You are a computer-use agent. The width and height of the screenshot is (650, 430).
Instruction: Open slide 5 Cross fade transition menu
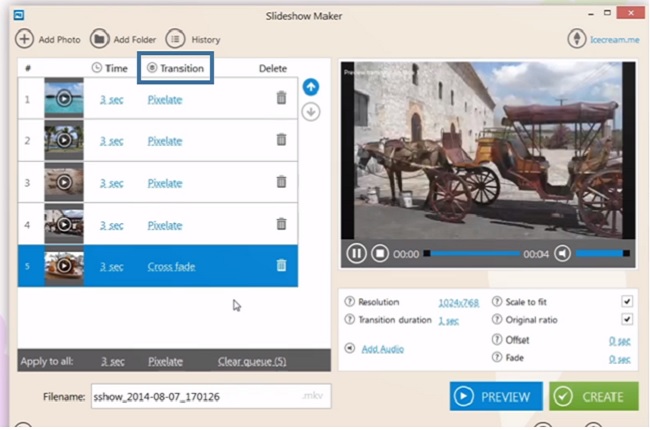pos(171,267)
